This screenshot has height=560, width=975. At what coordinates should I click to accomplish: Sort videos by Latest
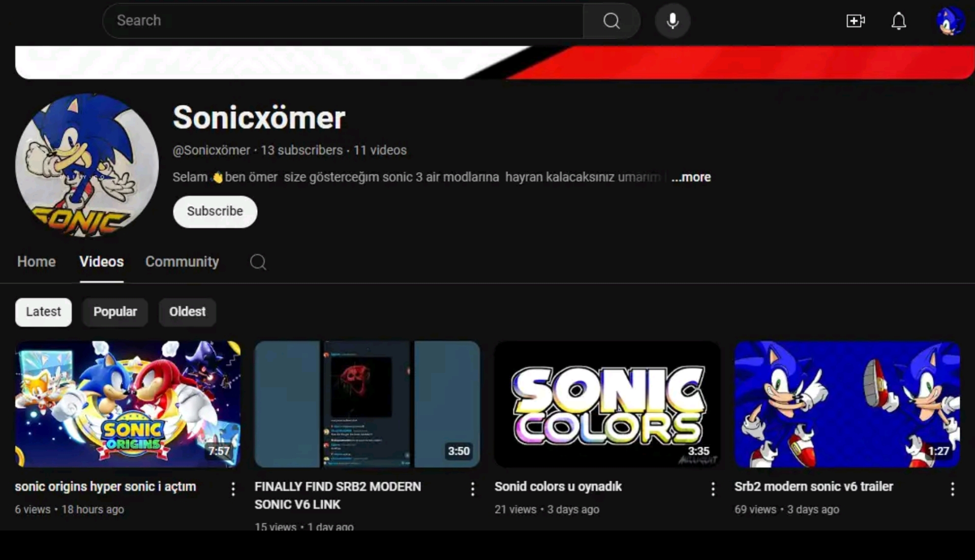pyautogui.click(x=43, y=312)
